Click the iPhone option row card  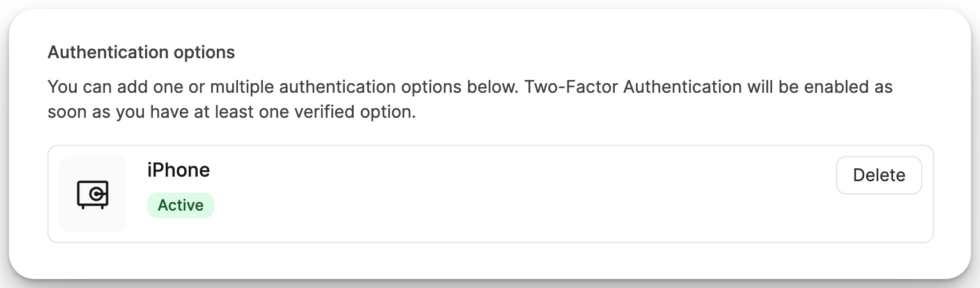[x=490, y=194]
